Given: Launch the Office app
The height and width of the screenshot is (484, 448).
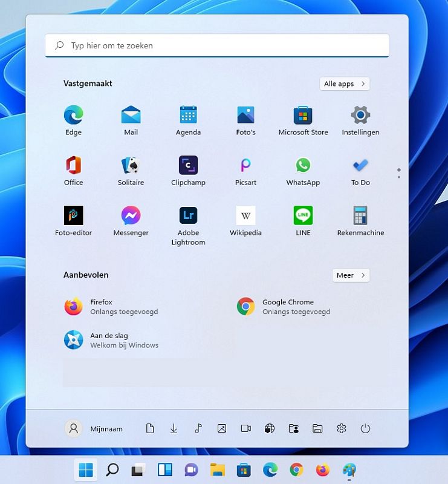Looking at the screenshot, I should point(73,171).
